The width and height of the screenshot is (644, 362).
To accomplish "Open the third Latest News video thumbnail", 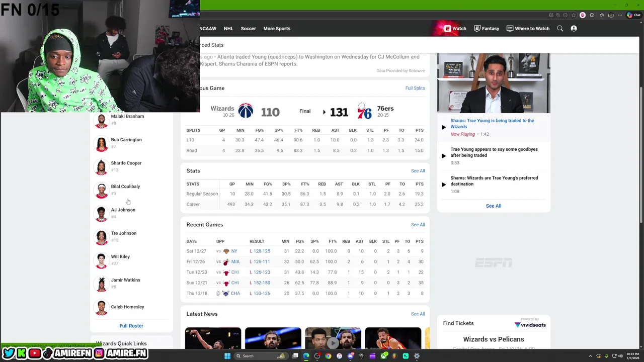I will click(333, 338).
